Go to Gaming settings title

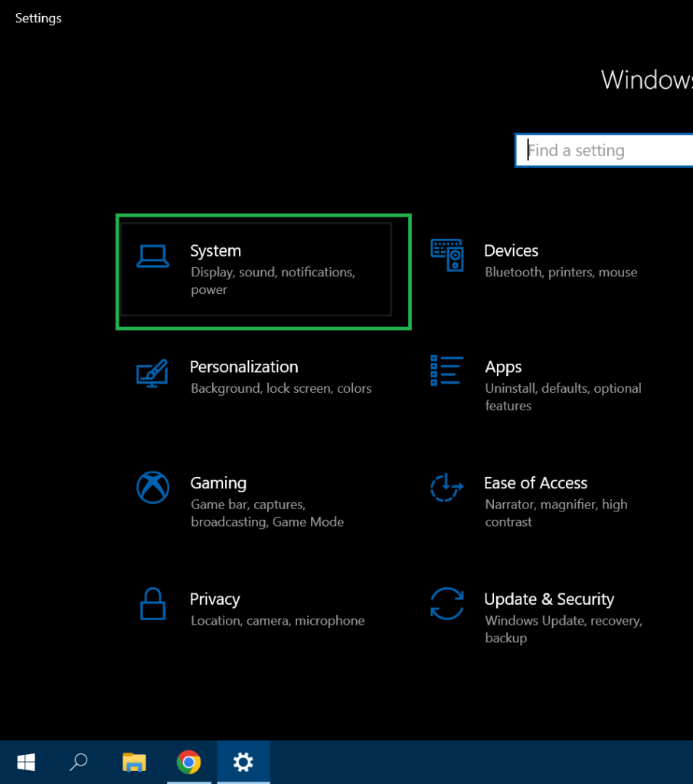click(218, 483)
